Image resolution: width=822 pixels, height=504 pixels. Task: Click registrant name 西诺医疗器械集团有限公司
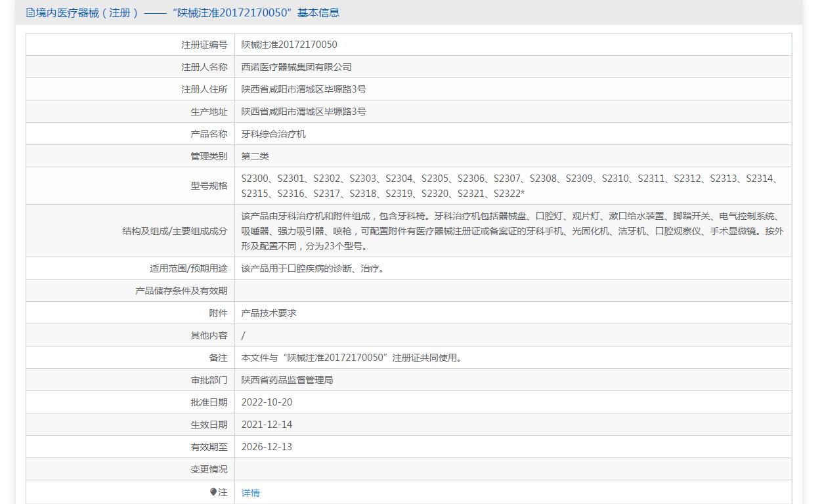[297, 67]
